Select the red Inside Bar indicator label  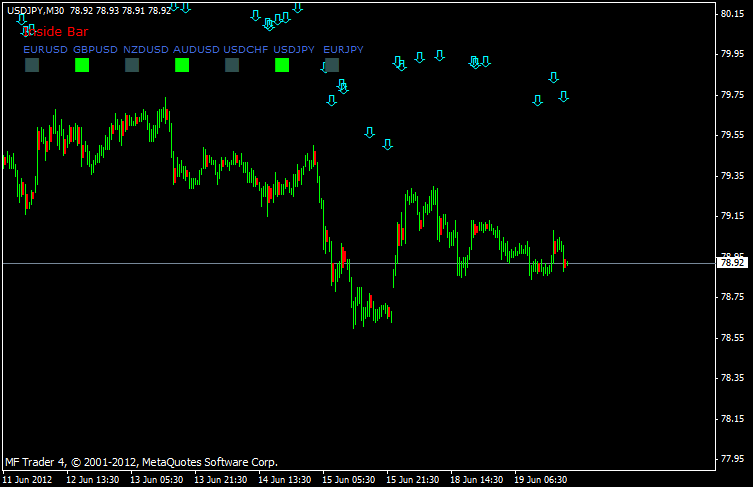coord(55,32)
